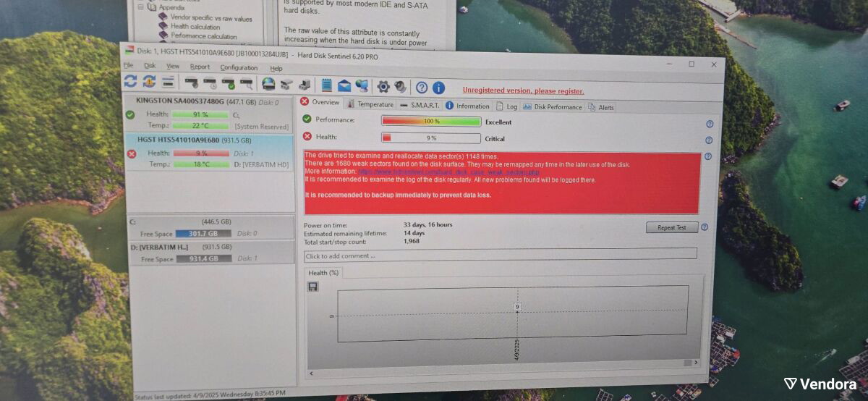
Task: Click the red error icon by HGST Health
Action: [132, 153]
